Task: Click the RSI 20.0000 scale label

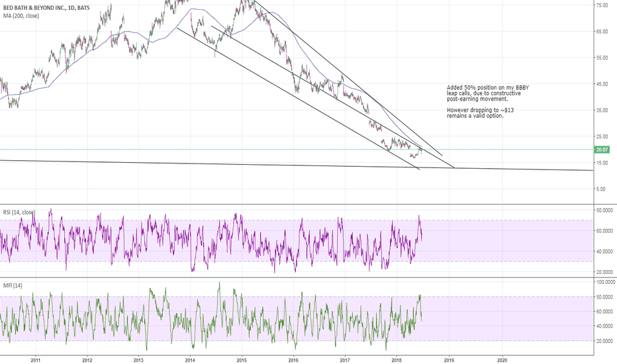Action: pyautogui.click(x=605, y=272)
